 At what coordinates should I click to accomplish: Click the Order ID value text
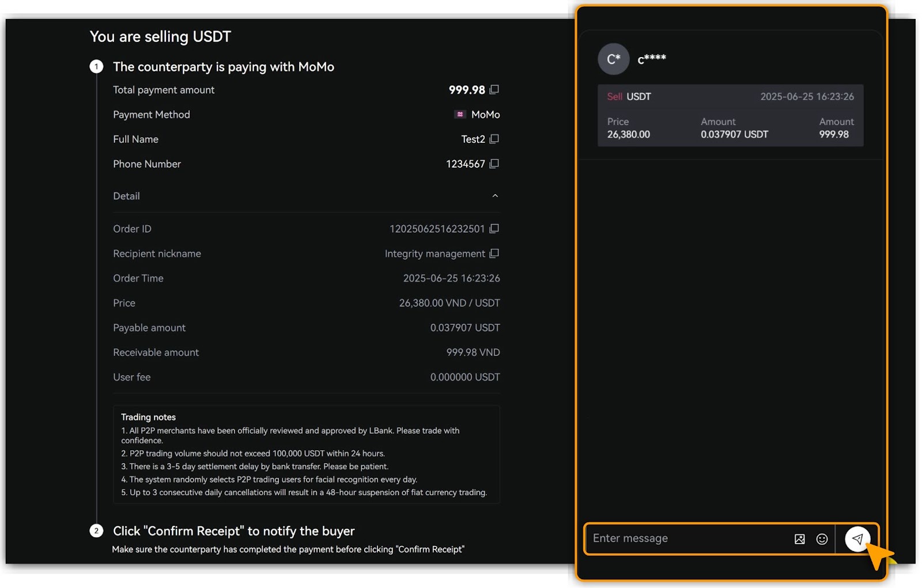coord(437,229)
